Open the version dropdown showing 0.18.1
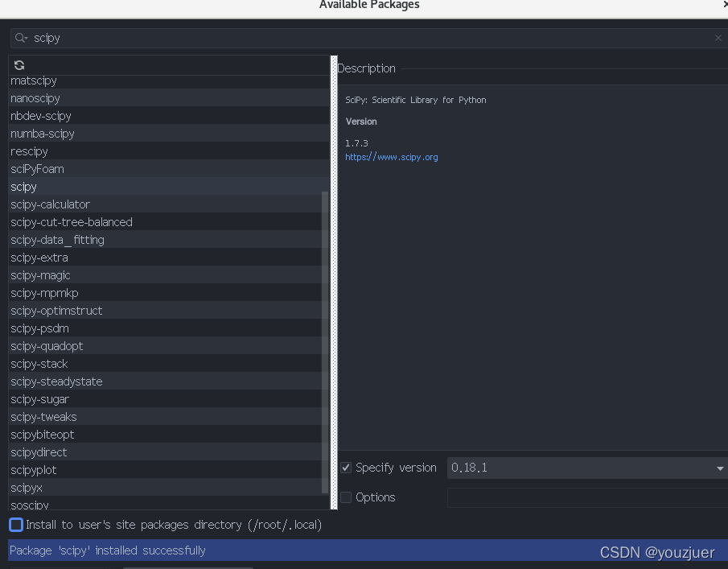The height and width of the screenshot is (569, 728). (x=720, y=468)
